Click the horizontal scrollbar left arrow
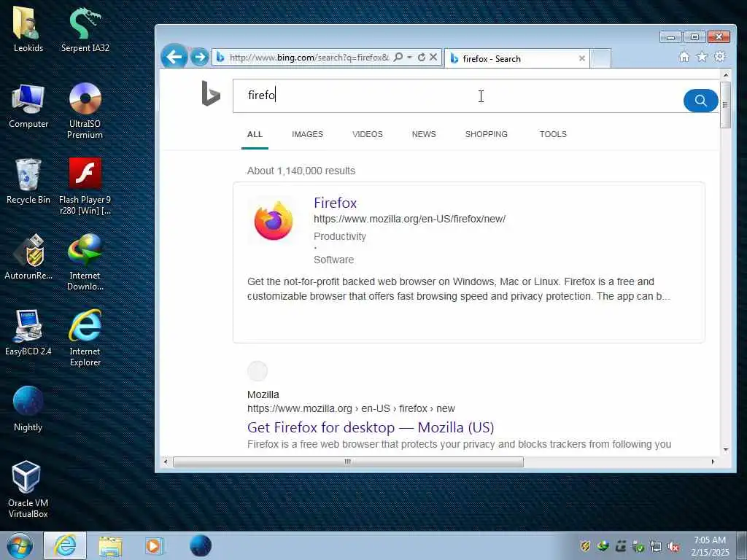 pyautogui.click(x=166, y=462)
